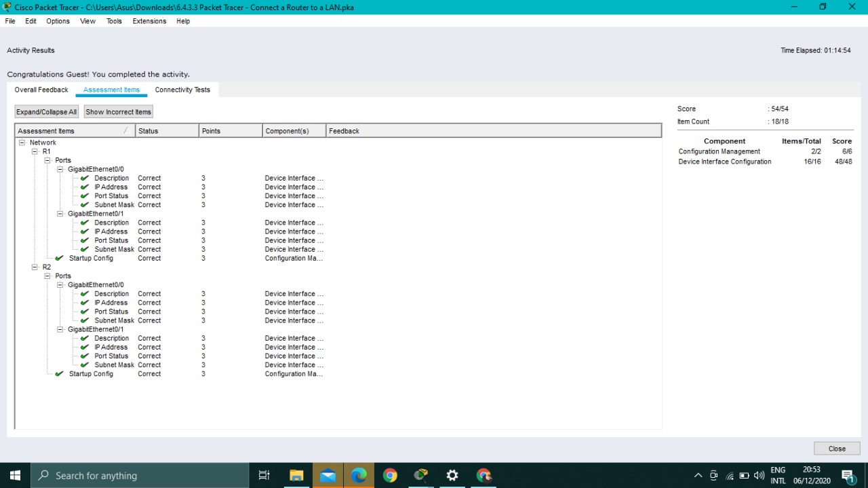
Task: Show hidden system tray icons
Action: click(x=698, y=475)
